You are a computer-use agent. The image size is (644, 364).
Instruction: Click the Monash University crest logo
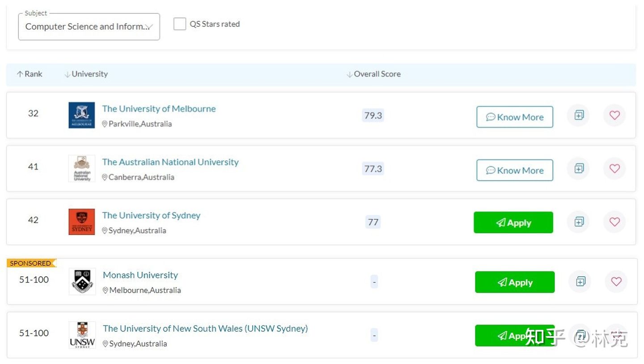[82, 281]
